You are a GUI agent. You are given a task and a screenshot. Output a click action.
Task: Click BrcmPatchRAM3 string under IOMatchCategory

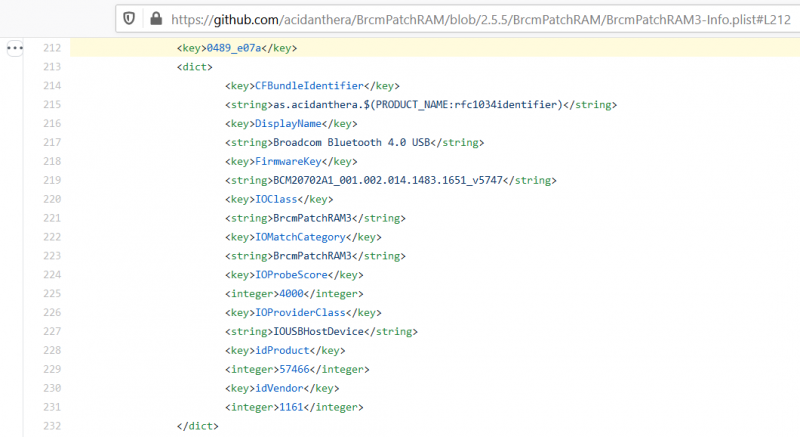(x=312, y=255)
